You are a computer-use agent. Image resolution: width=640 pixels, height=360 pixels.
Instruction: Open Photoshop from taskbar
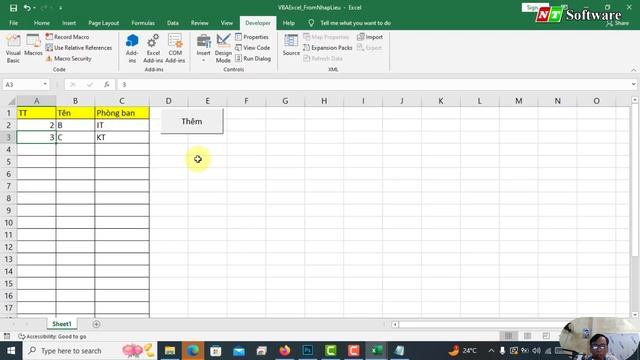[x=308, y=351]
